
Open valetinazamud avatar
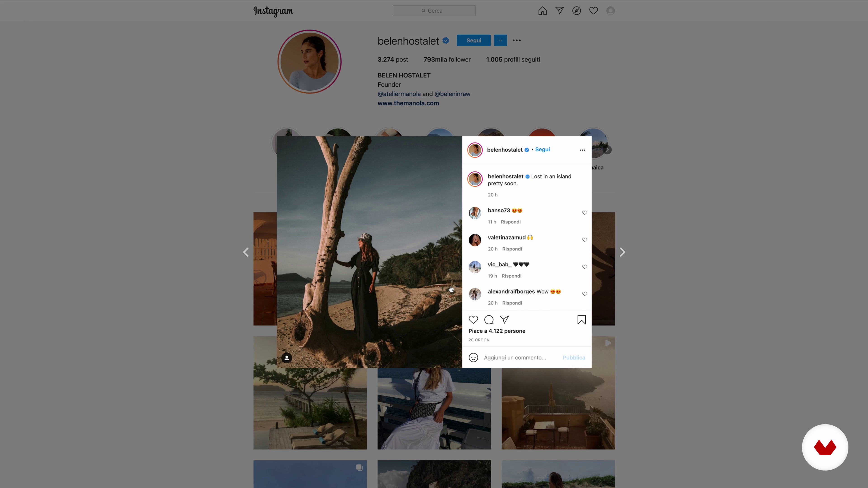475,240
